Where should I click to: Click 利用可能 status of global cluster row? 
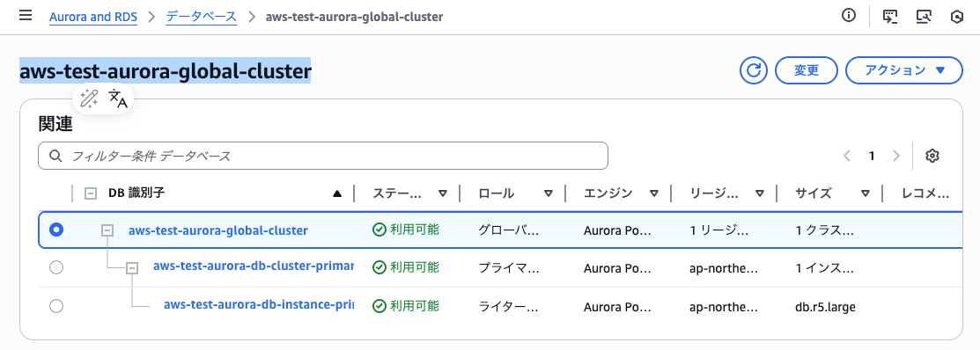click(x=406, y=230)
